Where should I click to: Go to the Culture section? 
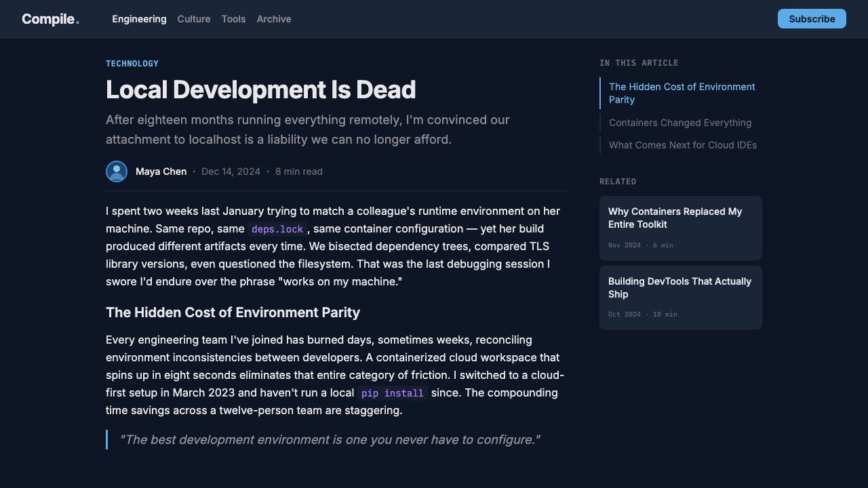coord(194,19)
